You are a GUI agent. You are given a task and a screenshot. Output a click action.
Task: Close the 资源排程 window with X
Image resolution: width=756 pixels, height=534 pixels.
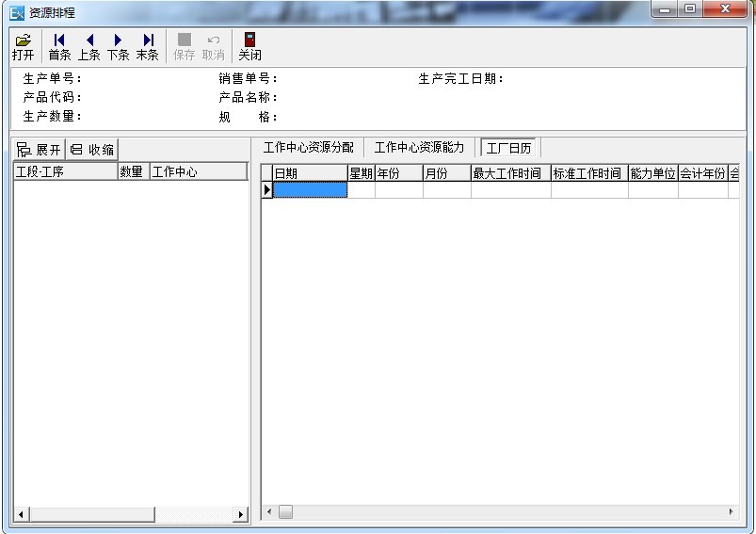725,8
